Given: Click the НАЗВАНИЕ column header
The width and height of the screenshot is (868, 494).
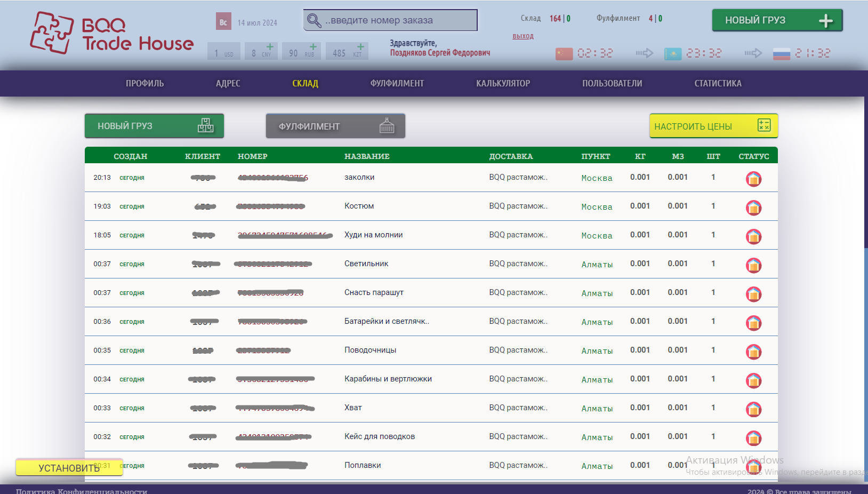Looking at the screenshot, I should 367,156.
